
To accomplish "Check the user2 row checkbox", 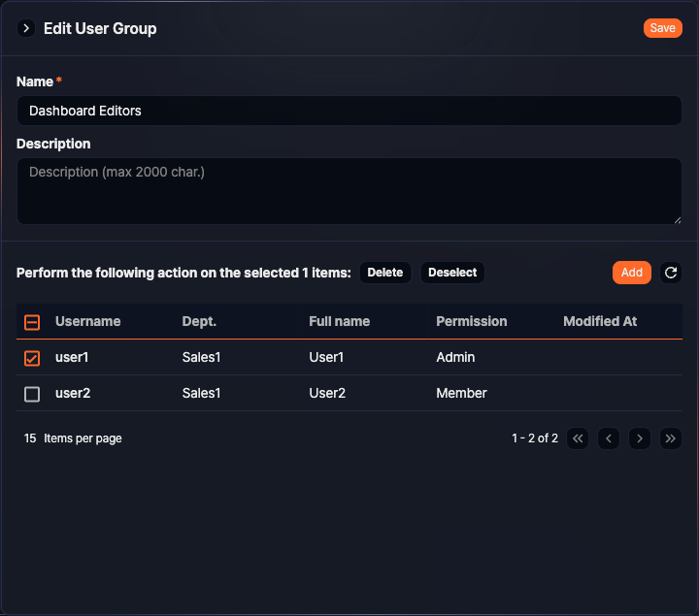I will 32,394.
